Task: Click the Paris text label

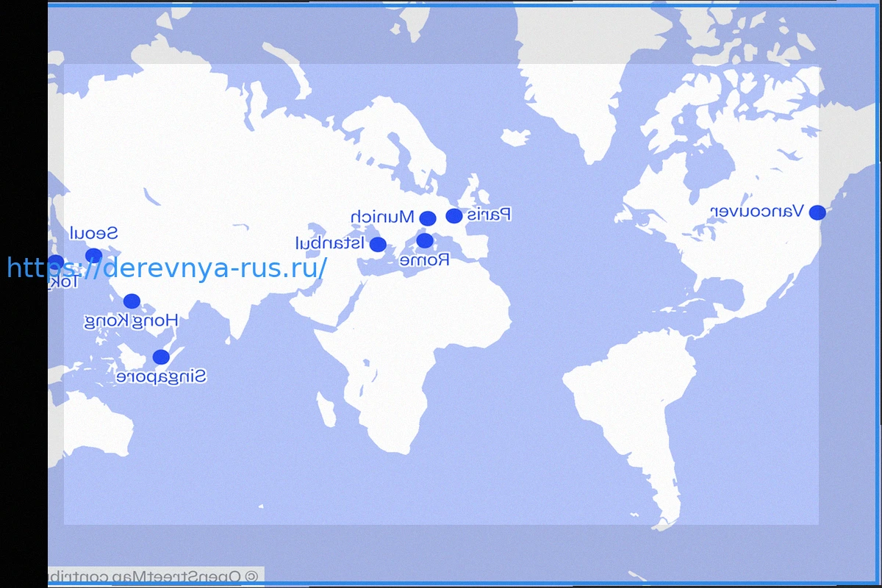Action: (x=489, y=215)
